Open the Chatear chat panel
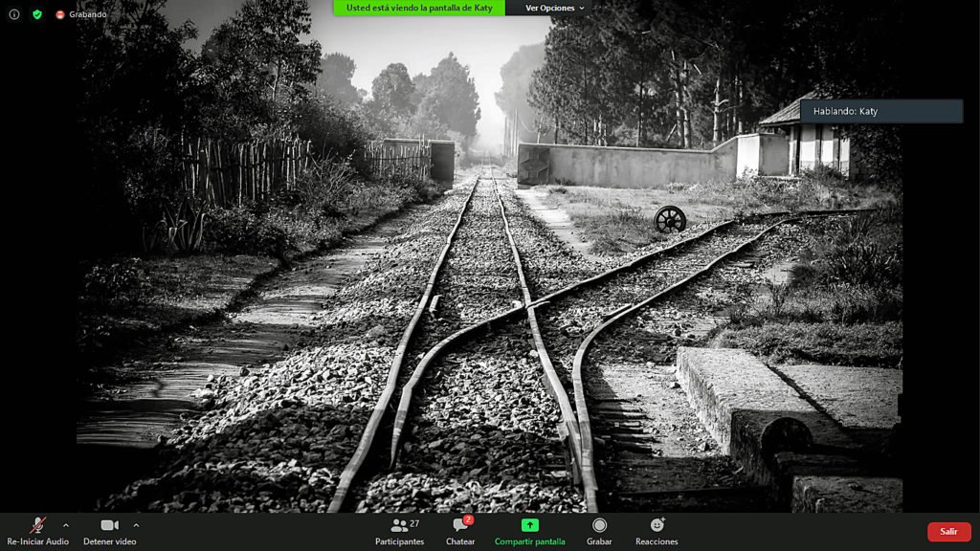The image size is (980, 551). pyautogui.click(x=460, y=531)
